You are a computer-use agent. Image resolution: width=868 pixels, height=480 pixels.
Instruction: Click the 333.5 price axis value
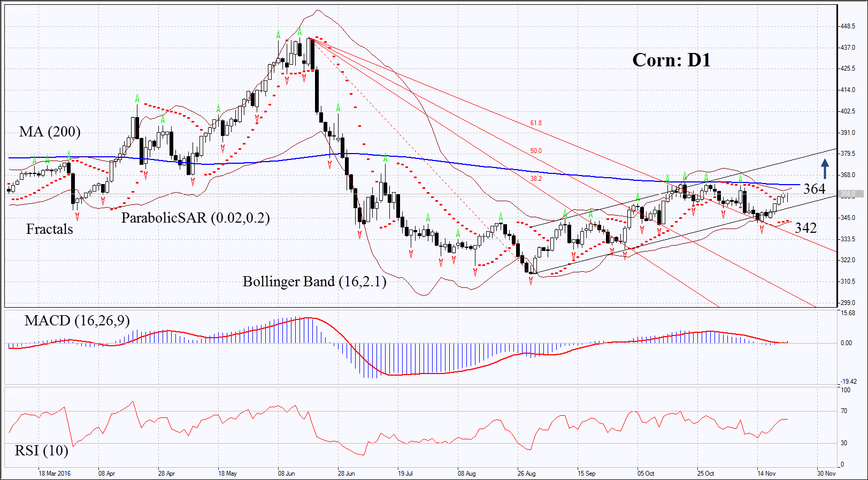coord(848,239)
